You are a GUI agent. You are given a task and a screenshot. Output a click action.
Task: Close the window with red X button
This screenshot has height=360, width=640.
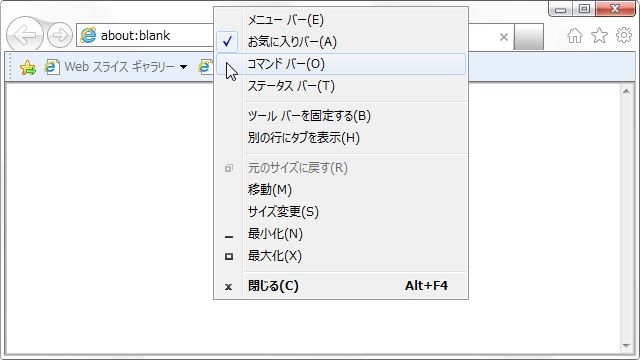point(615,9)
